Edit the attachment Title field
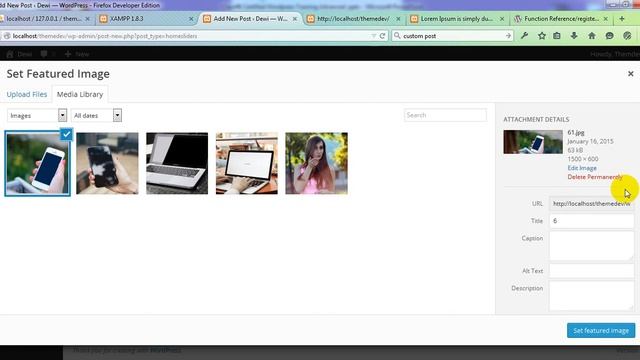 click(x=591, y=221)
